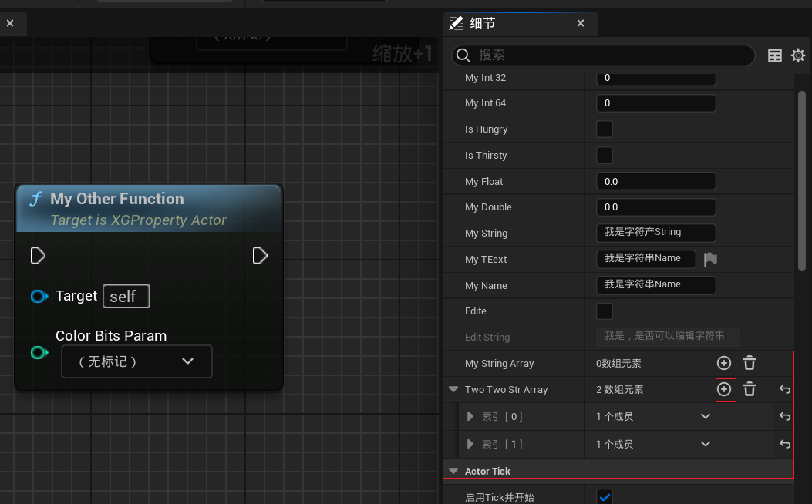Viewport: 812px width, 504px height.
Task: Click the My Float value field
Action: pos(656,181)
